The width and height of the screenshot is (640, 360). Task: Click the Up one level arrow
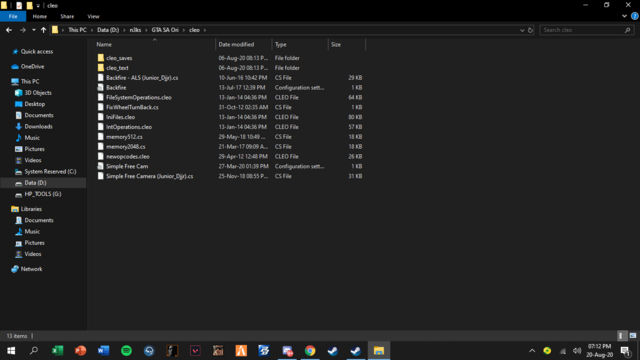[x=43, y=30]
